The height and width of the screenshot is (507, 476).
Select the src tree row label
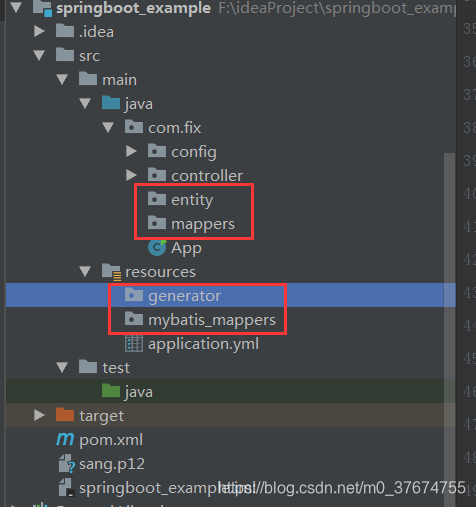89,56
